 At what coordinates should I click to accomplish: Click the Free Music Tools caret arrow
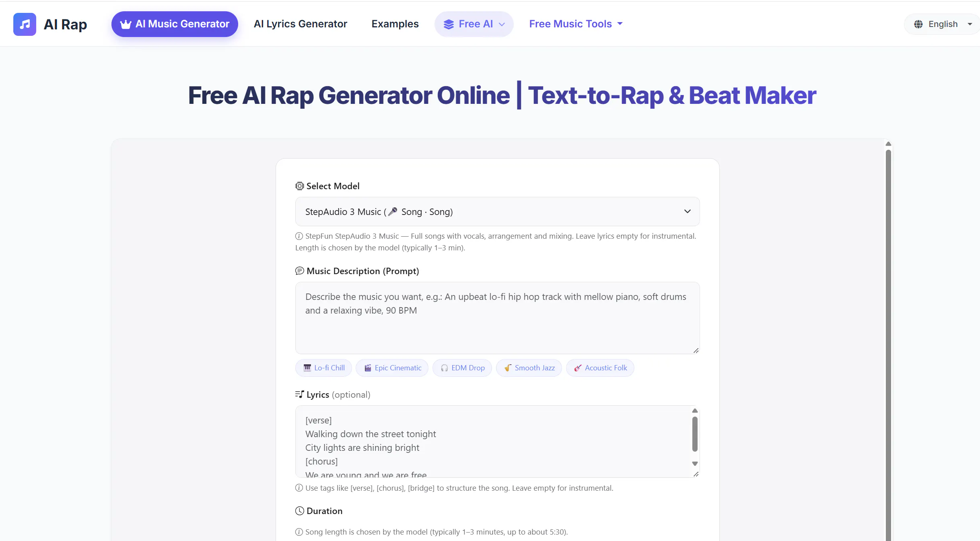coord(620,24)
